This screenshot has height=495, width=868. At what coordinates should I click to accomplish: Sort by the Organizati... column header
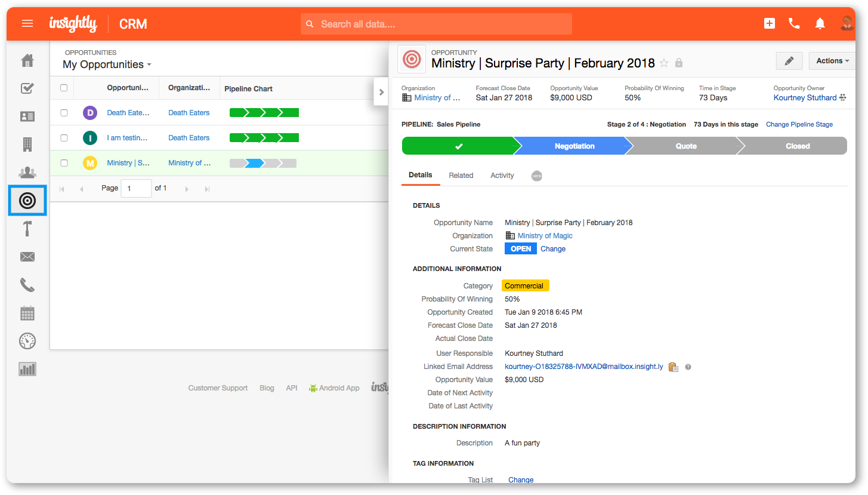tap(189, 88)
